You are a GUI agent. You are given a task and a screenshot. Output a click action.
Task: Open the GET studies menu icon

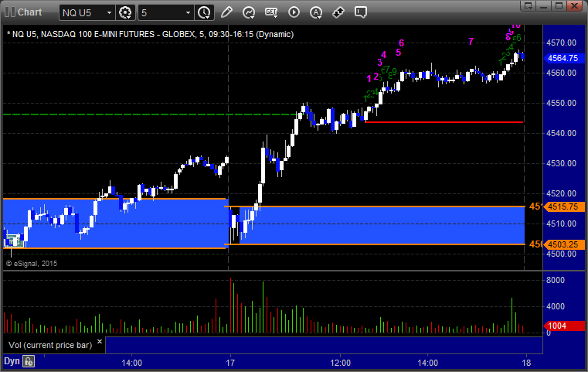click(x=271, y=12)
